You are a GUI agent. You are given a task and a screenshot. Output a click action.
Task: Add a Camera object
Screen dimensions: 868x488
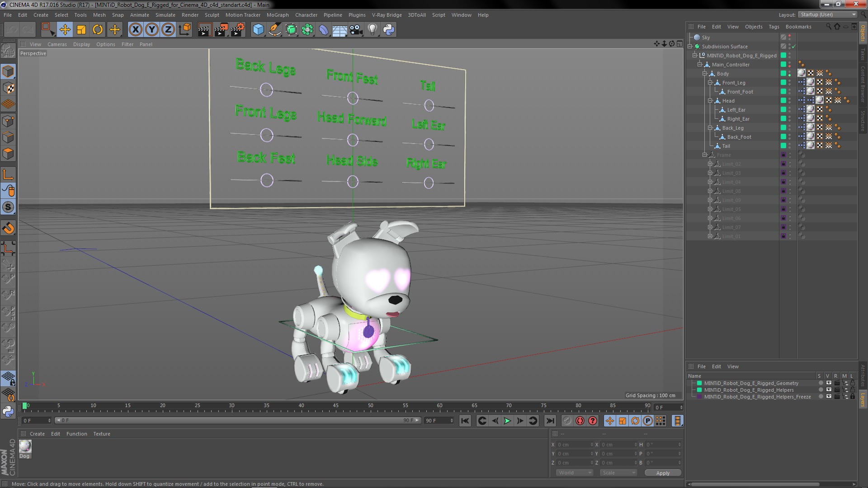(x=356, y=30)
